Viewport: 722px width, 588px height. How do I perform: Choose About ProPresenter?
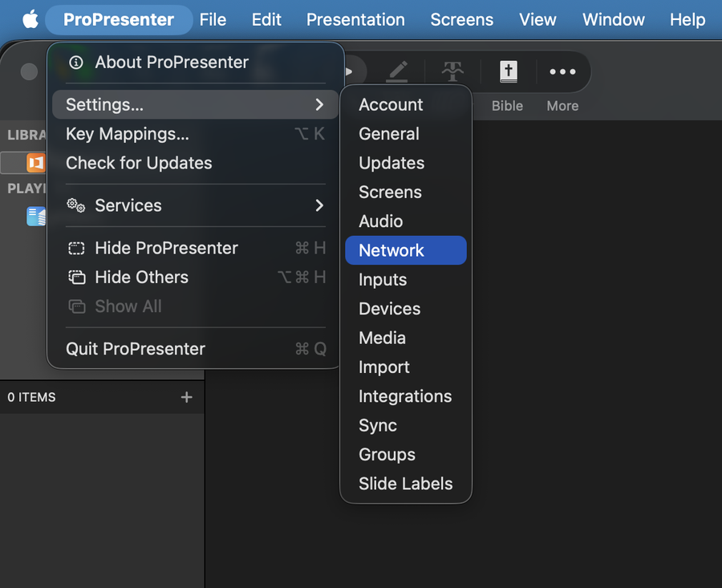(196, 62)
